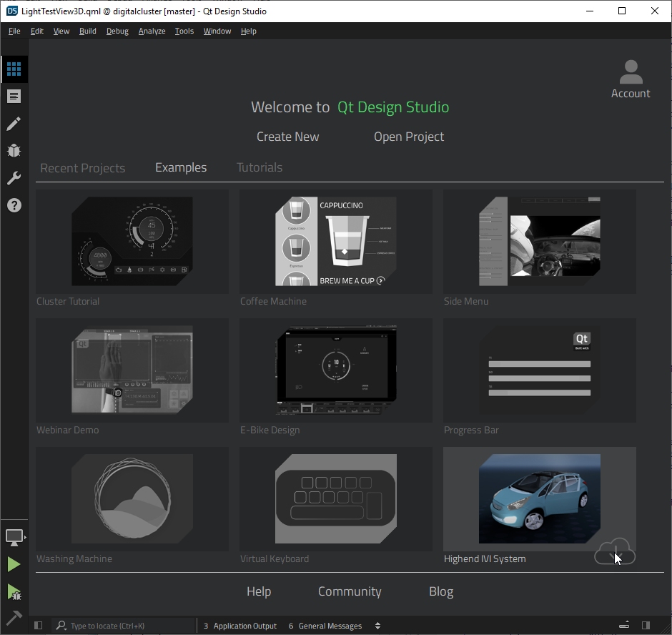Toggle the right output pane
The width and height of the screenshot is (672, 635).
[646, 625]
